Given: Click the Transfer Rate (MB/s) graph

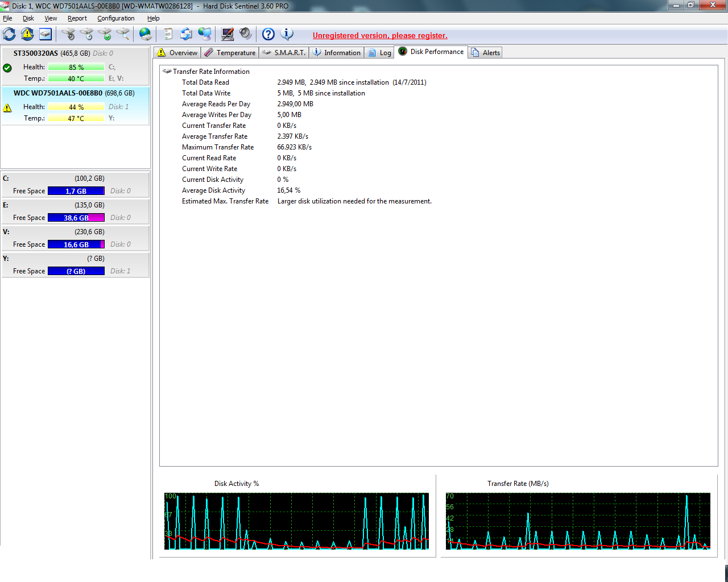Looking at the screenshot, I should coord(578,521).
